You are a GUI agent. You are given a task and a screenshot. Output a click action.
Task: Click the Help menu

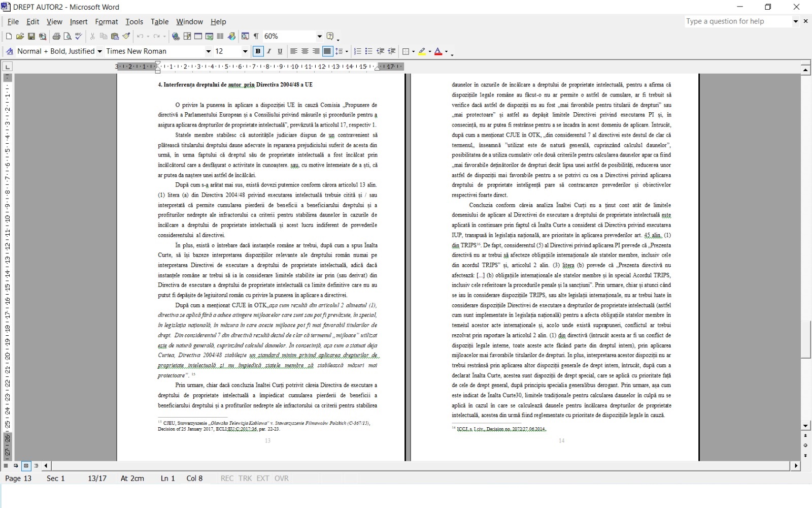pyautogui.click(x=218, y=22)
